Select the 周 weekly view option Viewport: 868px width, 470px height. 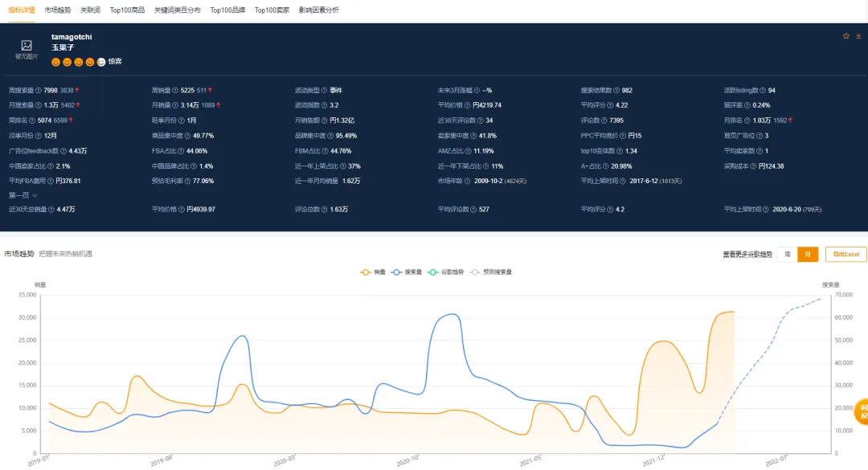click(787, 254)
